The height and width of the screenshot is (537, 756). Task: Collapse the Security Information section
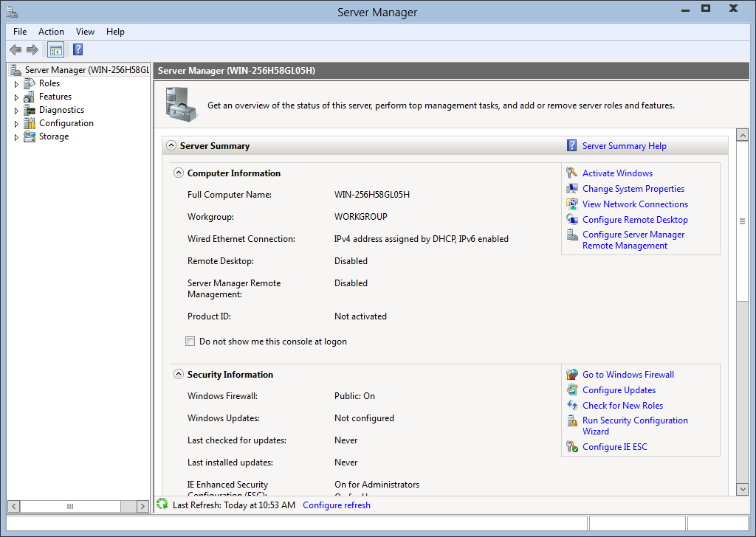click(179, 375)
